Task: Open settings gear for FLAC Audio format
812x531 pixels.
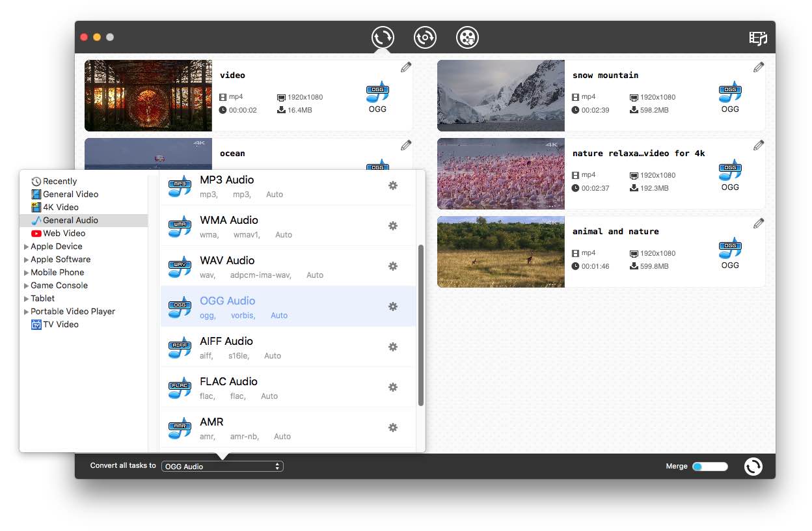Action: 393,387
